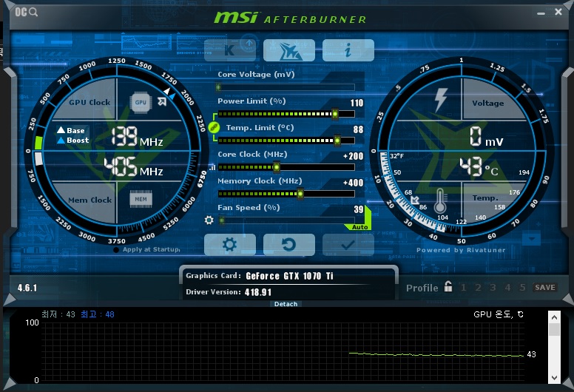Select profile slot 3
Screen dimensions: 574x392
[493, 288]
